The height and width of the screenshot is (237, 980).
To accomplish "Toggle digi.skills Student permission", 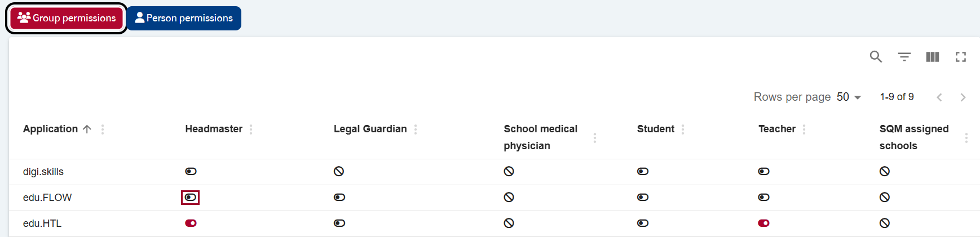I will coord(643,172).
